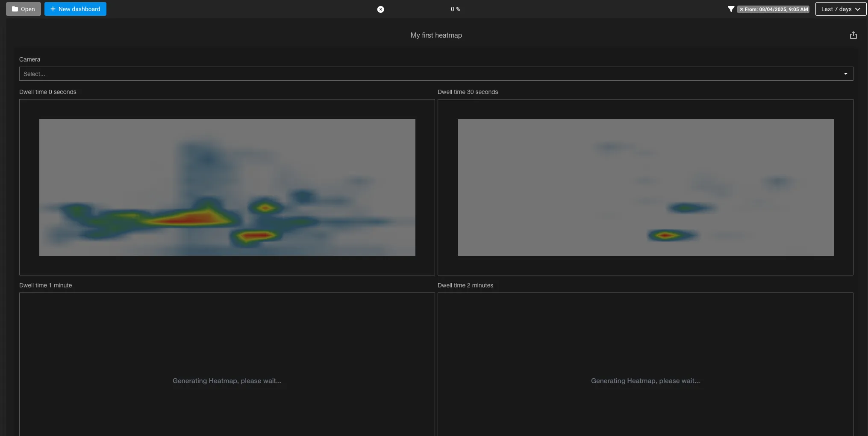Image resolution: width=868 pixels, height=436 pixels.
Task: Create a New dashboard
Action: tap(75, 9)
